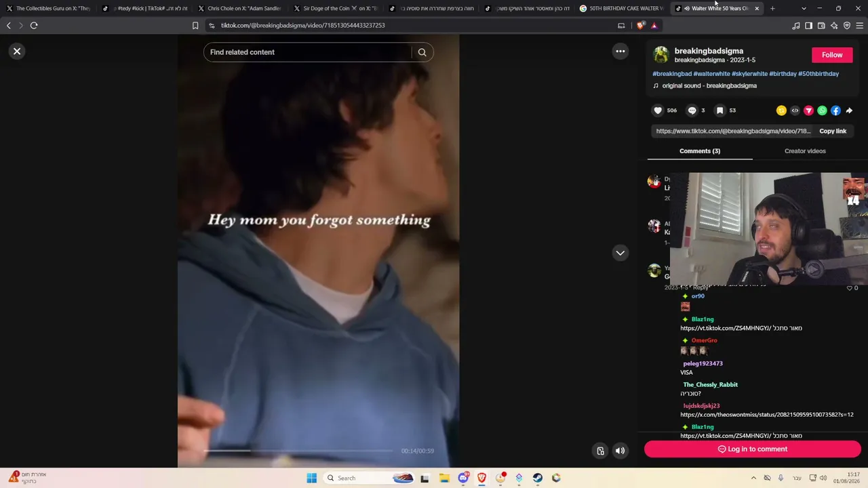
Task: Bookmark this page in address bar
Action: pyautogui.click(x=195, y=26)
